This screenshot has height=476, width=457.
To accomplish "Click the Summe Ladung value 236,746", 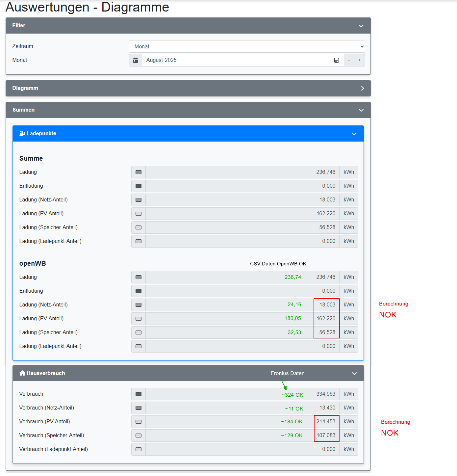I will [x=326, y=172].
